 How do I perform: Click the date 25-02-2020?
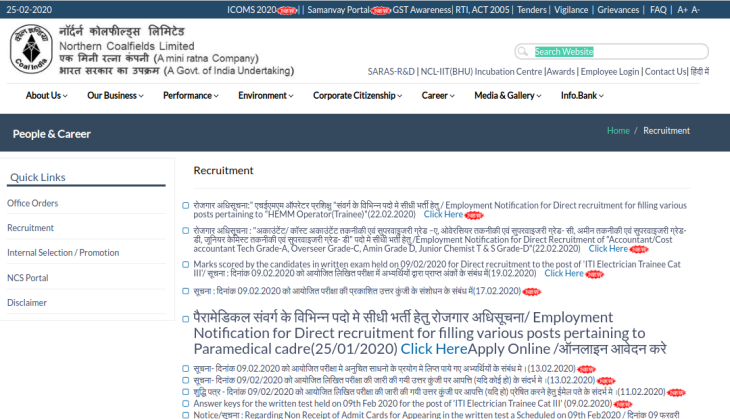click(x=29, y=10)
